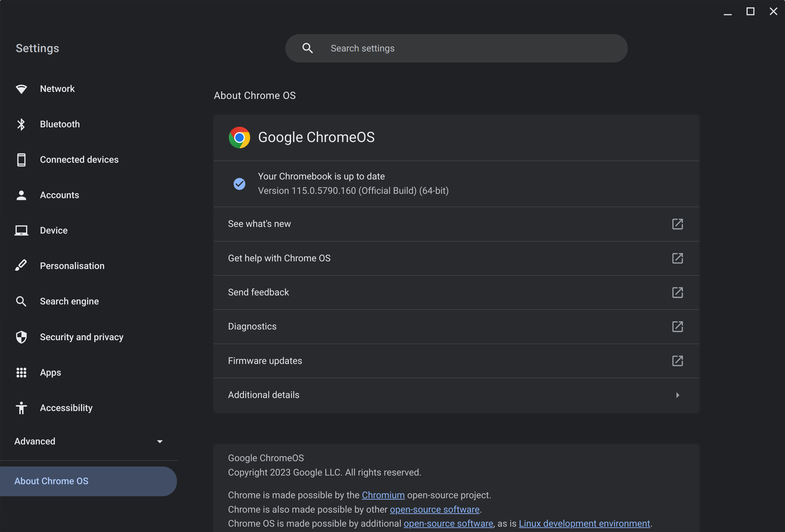Expand Additional details chevron
This screenshot has height=532, width=785.
point(677,395)
